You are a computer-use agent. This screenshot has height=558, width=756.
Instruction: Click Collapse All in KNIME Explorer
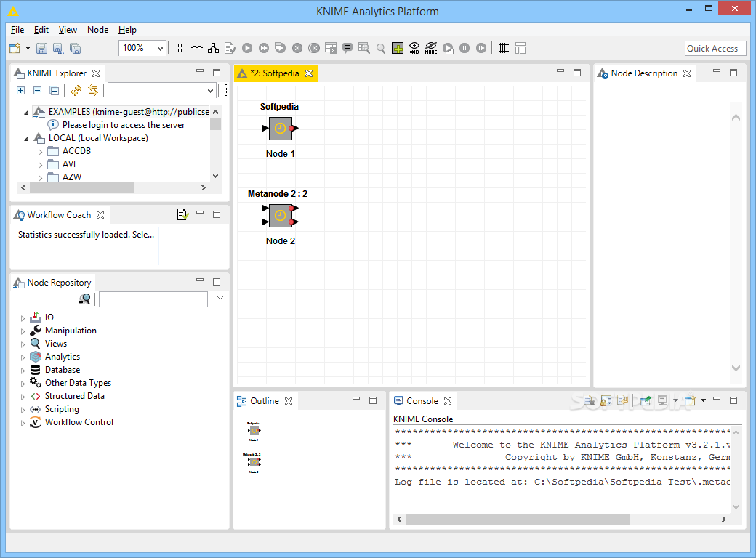(x=38, y=90)
